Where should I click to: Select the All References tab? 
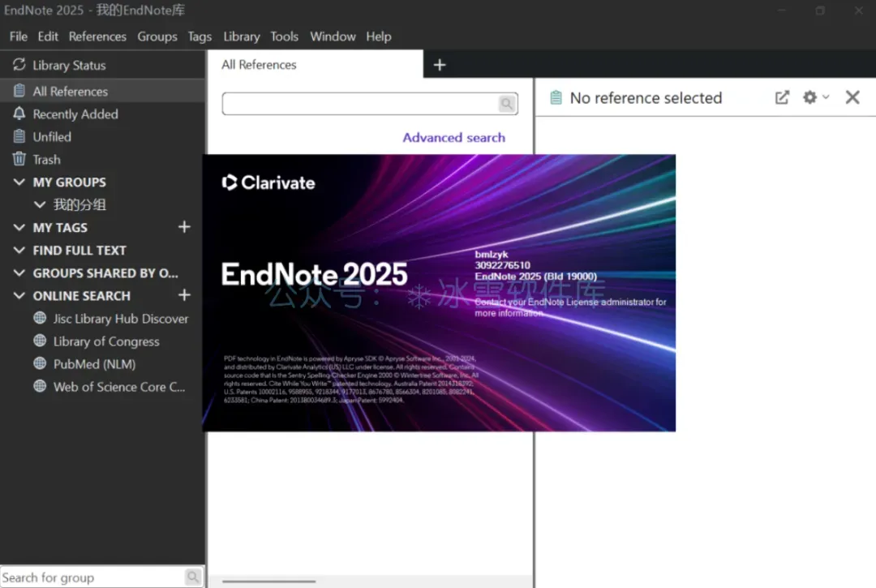point(315,65)
